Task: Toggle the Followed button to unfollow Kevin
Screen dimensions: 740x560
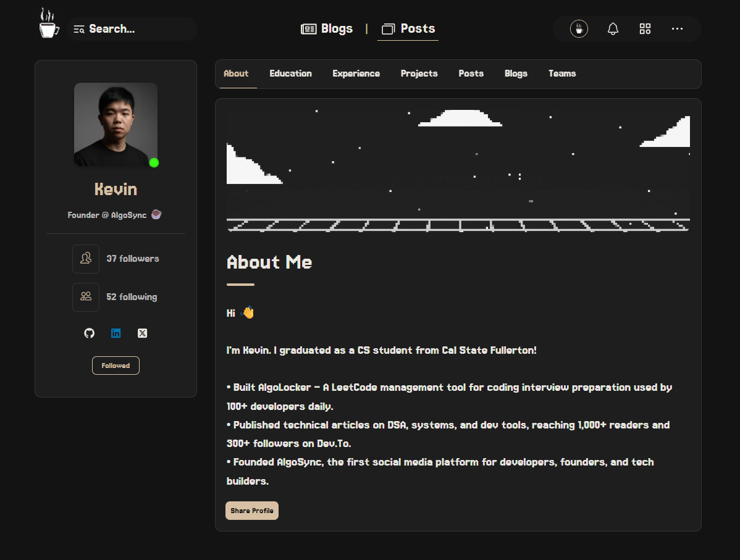Action: (x=116, y=365)
